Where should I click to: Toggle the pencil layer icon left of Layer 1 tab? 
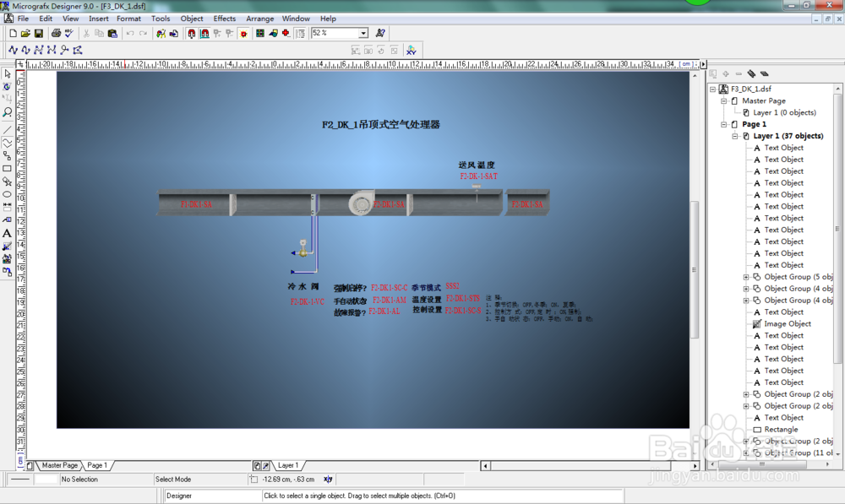265,465
